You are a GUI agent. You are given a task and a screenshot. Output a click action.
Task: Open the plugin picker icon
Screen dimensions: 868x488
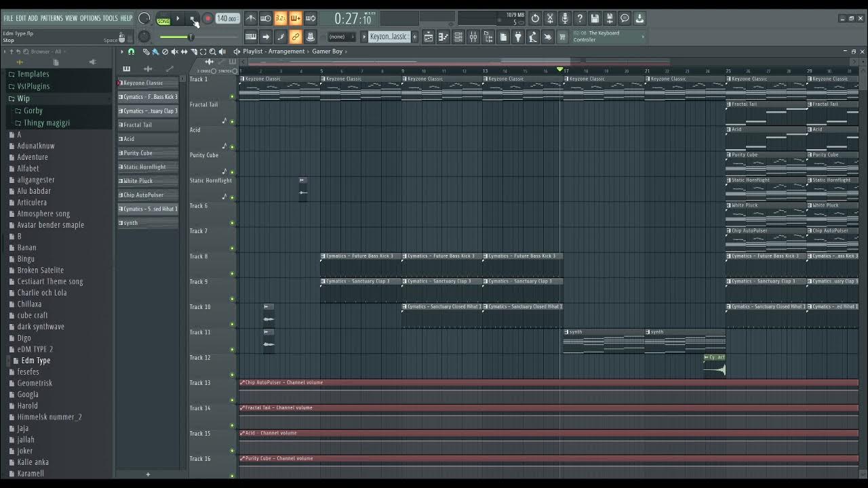pyautogui.click(x=518, y=37)
